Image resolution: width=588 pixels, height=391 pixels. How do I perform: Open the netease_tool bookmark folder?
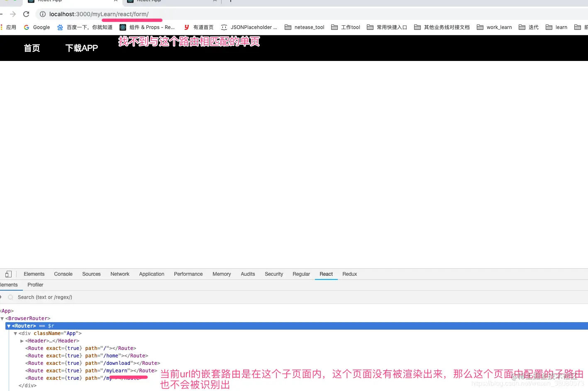click(x=305, y=27)
